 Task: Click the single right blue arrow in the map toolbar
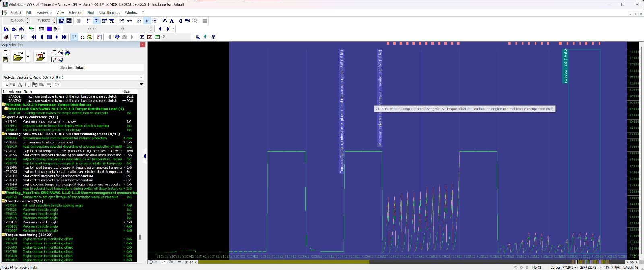click(57, 37)
